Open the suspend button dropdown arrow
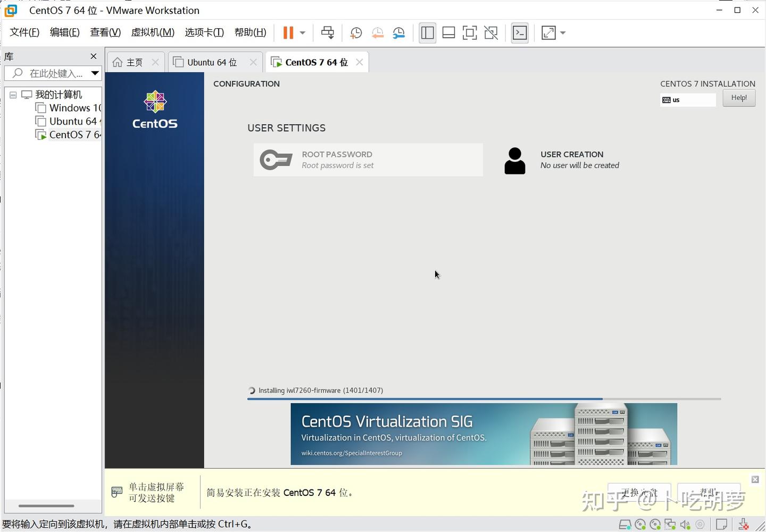Screen dimensions: 766x532 point(301,32)
